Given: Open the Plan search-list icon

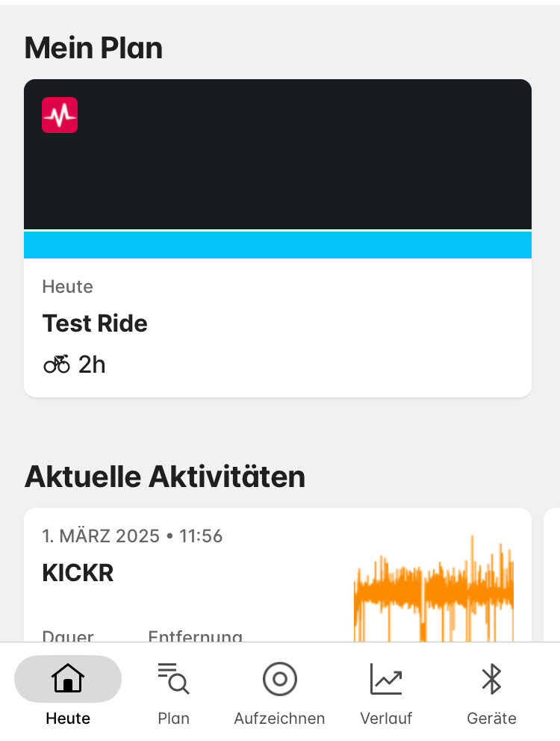Looking at the screenshot, I should click(173, 678).
